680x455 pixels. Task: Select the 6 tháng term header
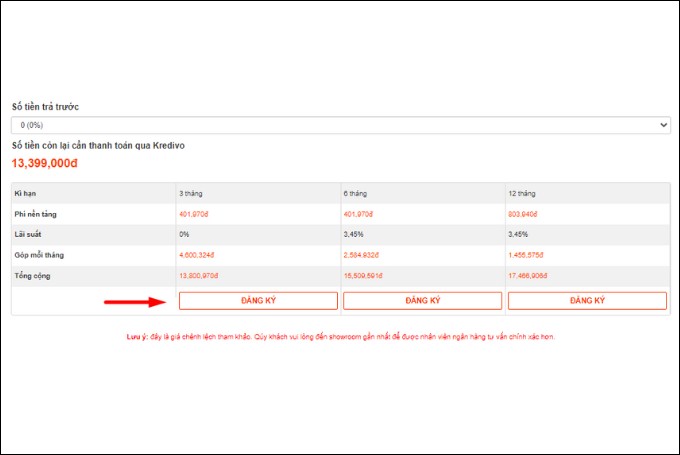(x=355, y=193)
